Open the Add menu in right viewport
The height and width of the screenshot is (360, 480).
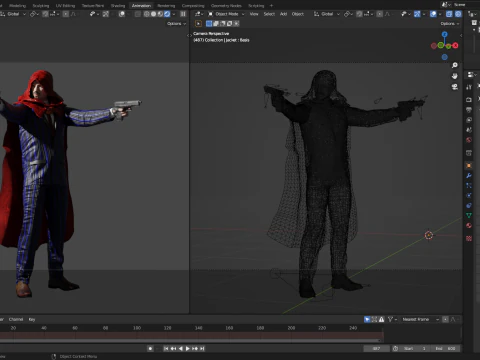coord(283,14)
